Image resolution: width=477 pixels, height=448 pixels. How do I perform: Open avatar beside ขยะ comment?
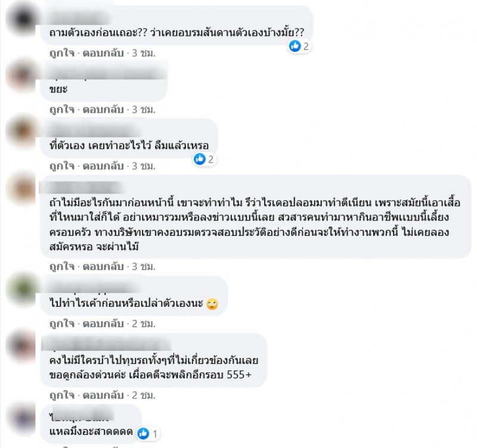[x=22, y=76]
